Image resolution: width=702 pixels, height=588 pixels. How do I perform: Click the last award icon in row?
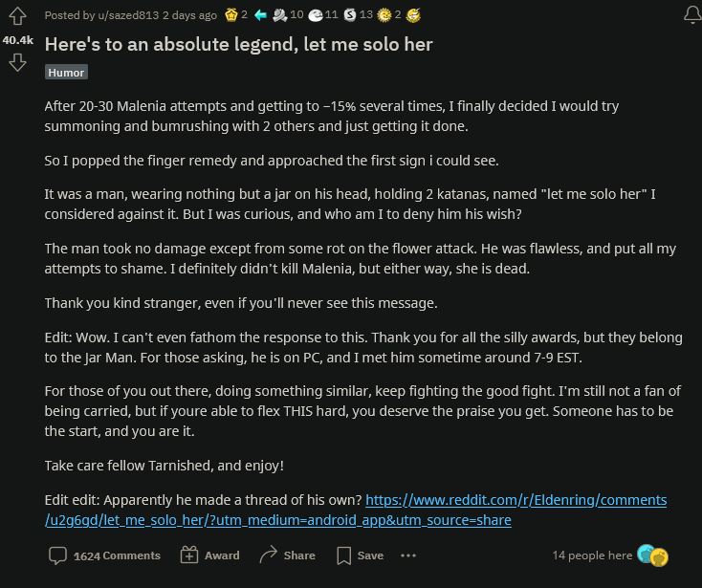click(413, 15)
